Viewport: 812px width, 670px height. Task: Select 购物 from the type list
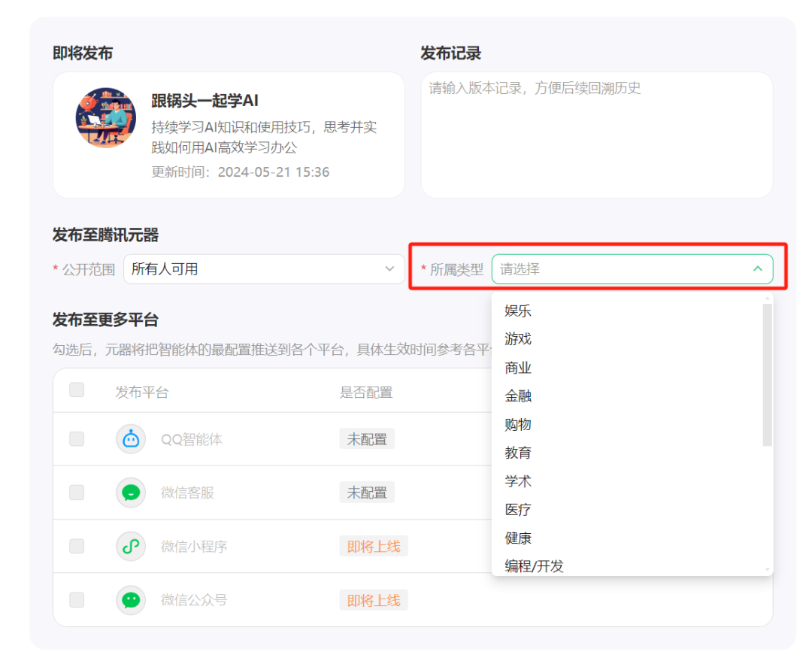click(518, 425)
